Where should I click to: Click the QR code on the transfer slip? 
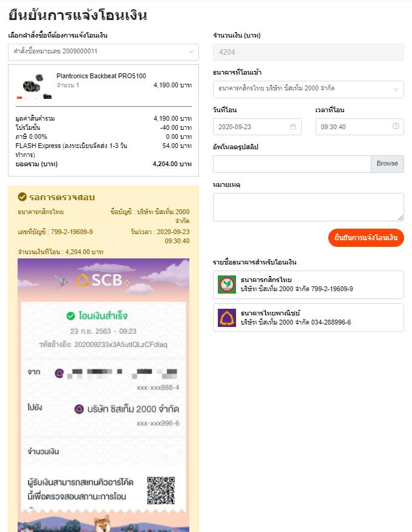(x=161, y=491)
